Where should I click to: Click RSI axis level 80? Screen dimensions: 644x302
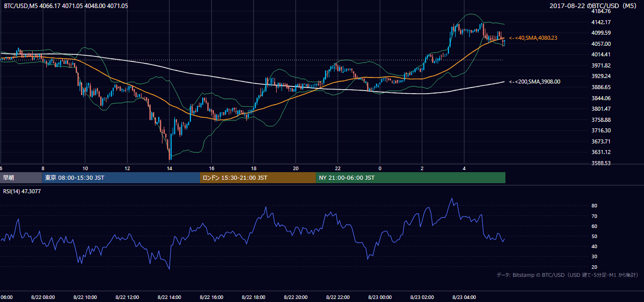tap(594, 206)
